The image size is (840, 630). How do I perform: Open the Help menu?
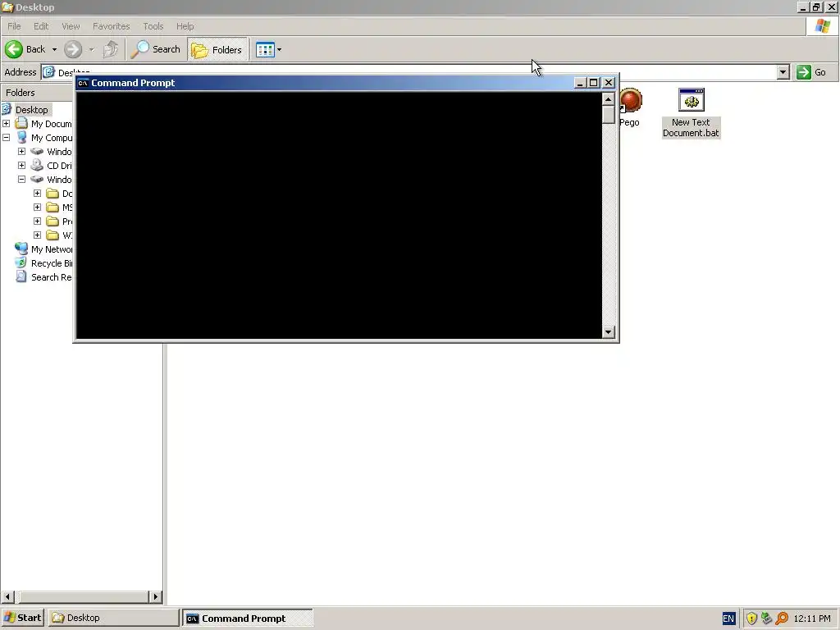(x=185, y=26)
